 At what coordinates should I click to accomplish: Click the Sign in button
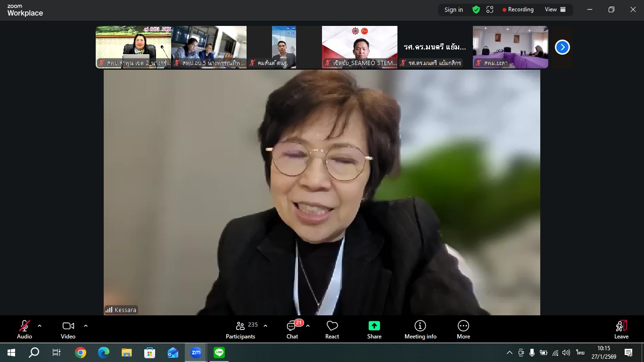[x=454, y=9]
